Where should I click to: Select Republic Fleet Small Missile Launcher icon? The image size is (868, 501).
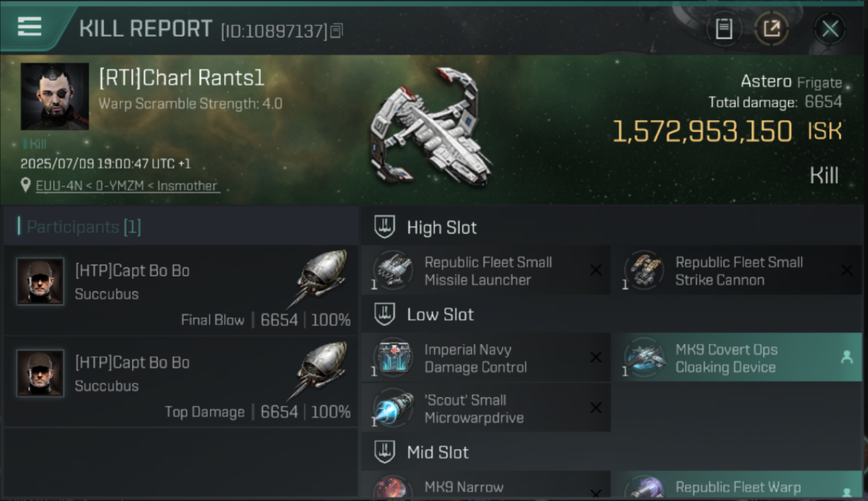click(393, 270)
